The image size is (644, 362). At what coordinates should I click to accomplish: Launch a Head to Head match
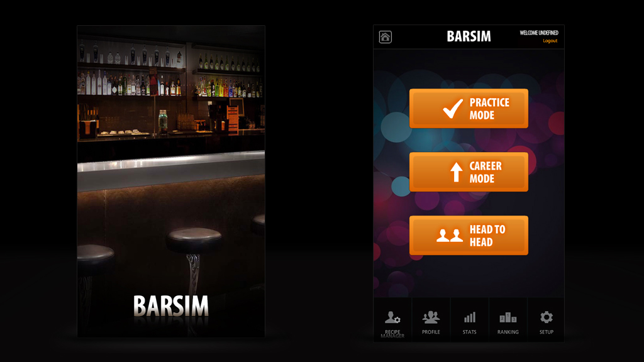pyautogui.click(x=469, y=234)
